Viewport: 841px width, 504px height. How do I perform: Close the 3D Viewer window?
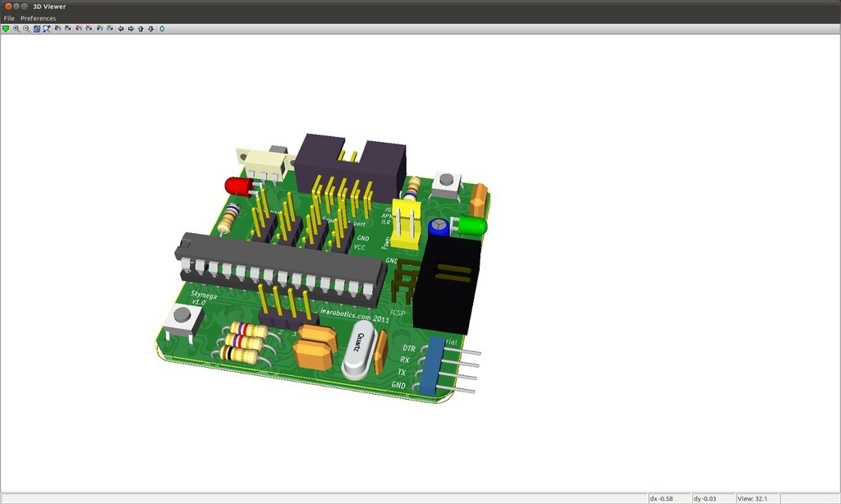click(x=7, y=7)
